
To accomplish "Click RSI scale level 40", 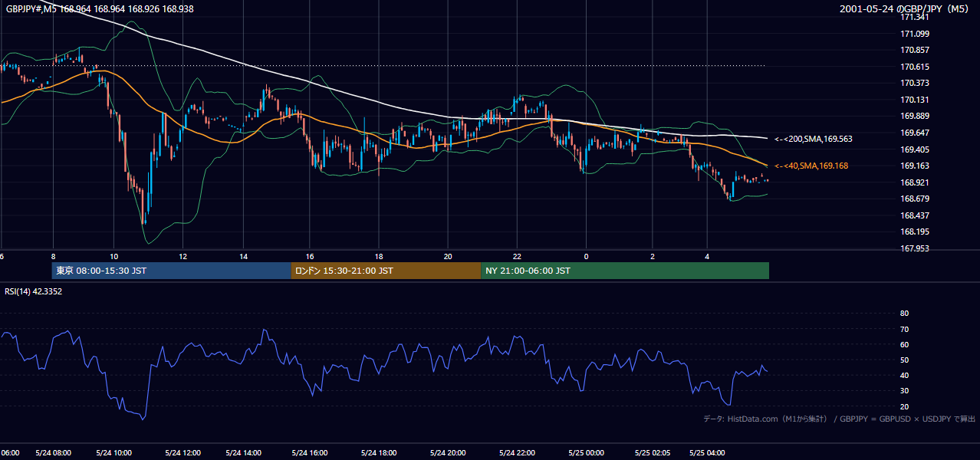I will tap(904, 375).
